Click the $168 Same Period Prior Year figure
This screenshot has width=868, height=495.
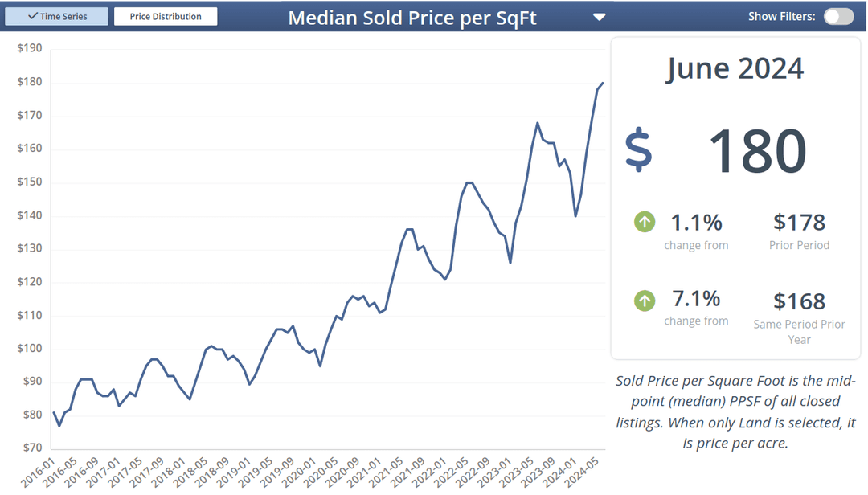pos(799,301)
